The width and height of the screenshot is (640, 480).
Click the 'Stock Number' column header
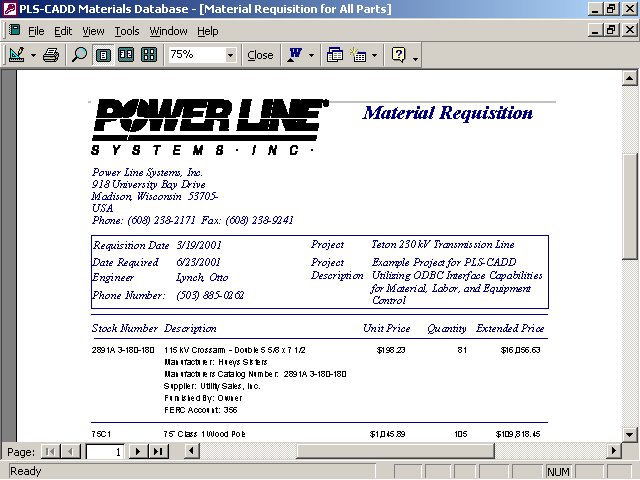(124, 328)
